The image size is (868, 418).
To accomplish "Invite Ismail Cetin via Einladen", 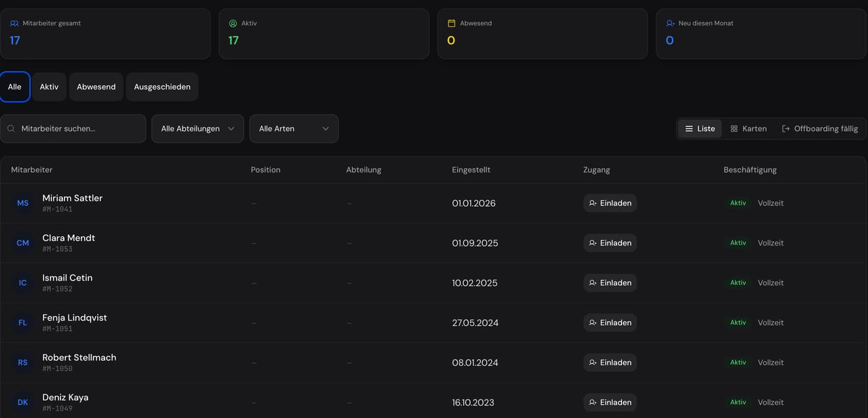I will (610, 282).
